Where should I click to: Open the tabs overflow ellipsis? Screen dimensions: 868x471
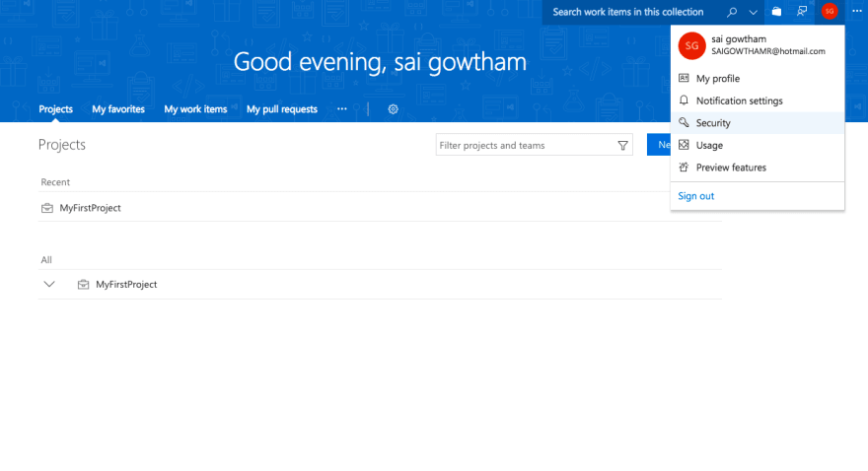342,109
